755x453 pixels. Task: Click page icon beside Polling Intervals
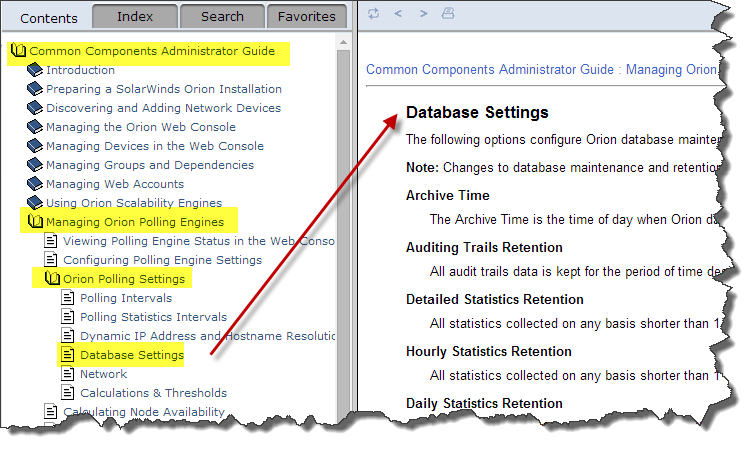[68, 298]
